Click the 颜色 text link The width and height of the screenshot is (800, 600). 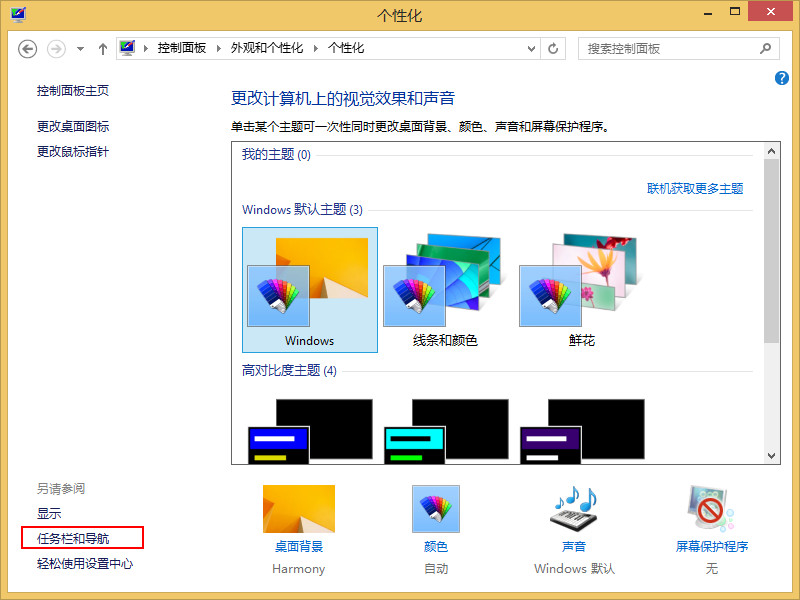(x=436, y=546)
